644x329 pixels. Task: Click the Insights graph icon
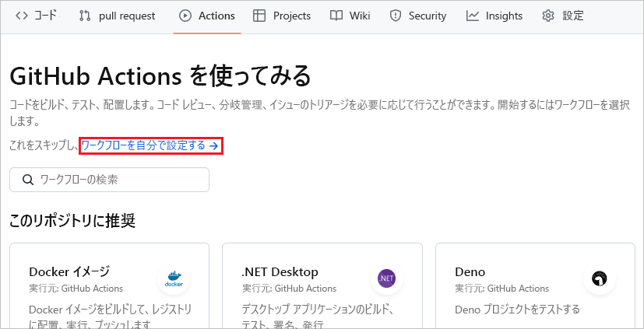click(x=473, y=16)
